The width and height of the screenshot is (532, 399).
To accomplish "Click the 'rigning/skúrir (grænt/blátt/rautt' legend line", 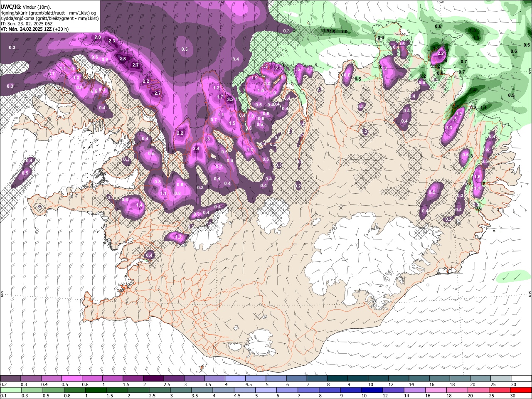I will point(49,13).
